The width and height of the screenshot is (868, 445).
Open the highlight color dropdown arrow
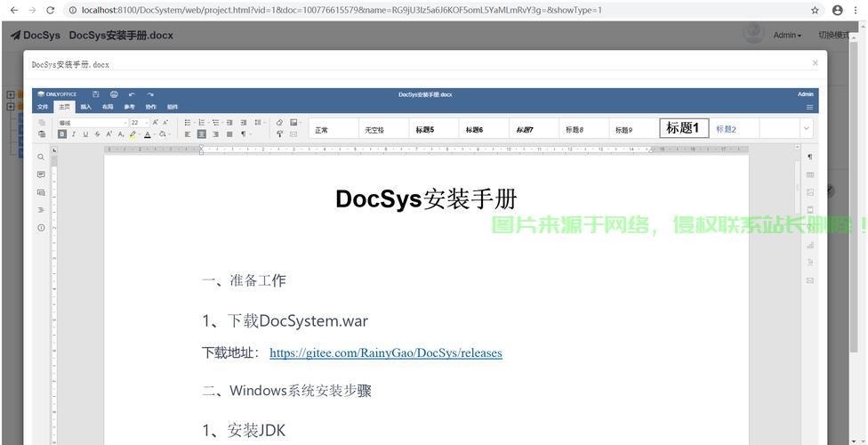139,134
